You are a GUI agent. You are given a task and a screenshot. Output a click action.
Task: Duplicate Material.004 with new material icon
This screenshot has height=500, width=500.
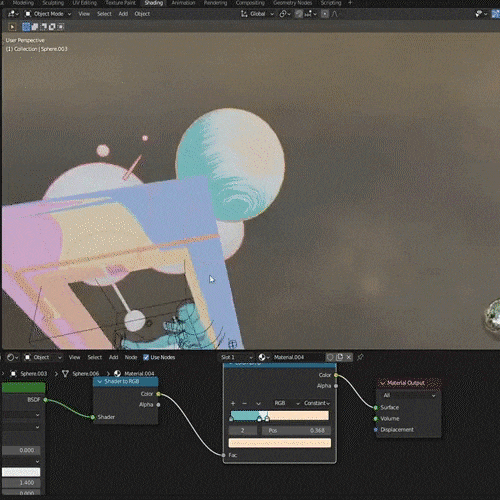(339, 357)
